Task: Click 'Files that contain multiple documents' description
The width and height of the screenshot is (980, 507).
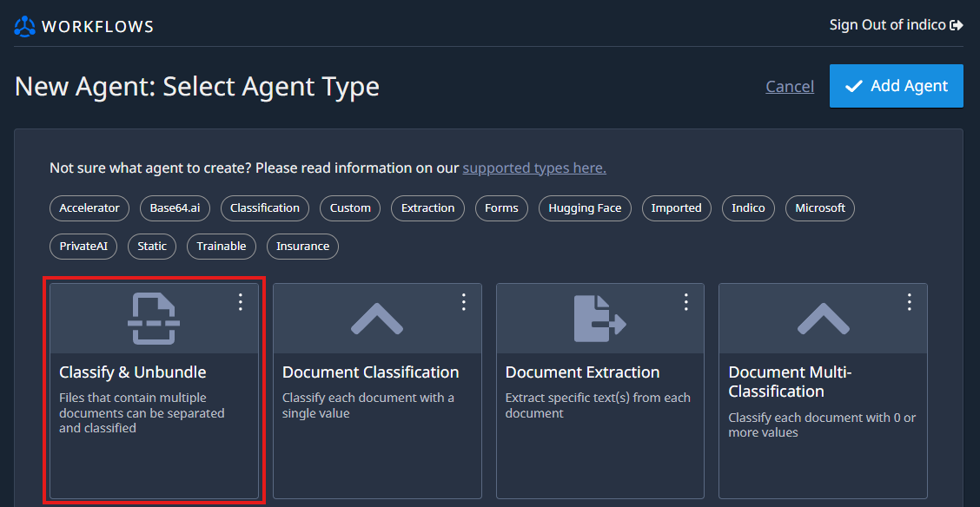Action: pyautogui.click(x=142, y=413)
